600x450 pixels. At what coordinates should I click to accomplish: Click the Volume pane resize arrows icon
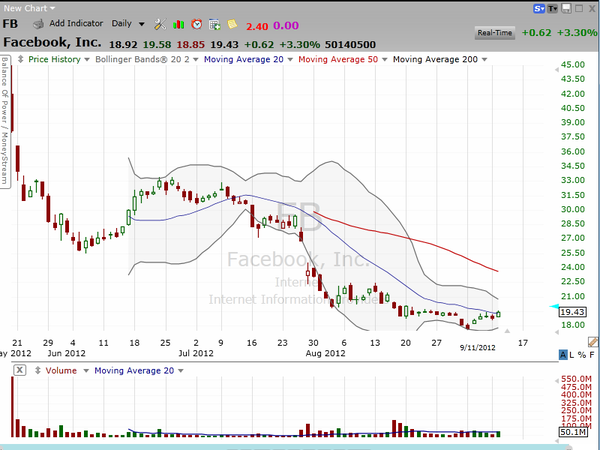(x=37, y=370)
